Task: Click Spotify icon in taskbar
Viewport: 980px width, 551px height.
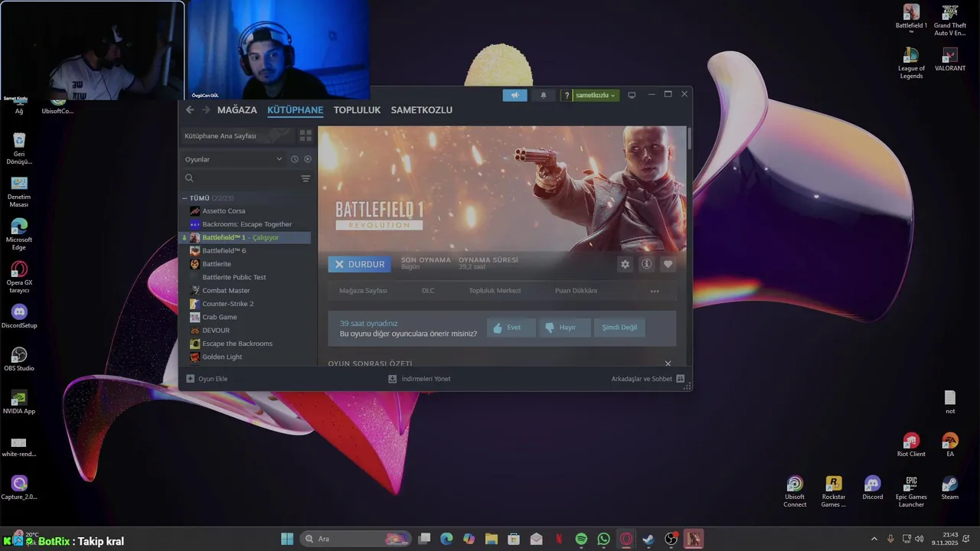Action: [x=581, y=539]
